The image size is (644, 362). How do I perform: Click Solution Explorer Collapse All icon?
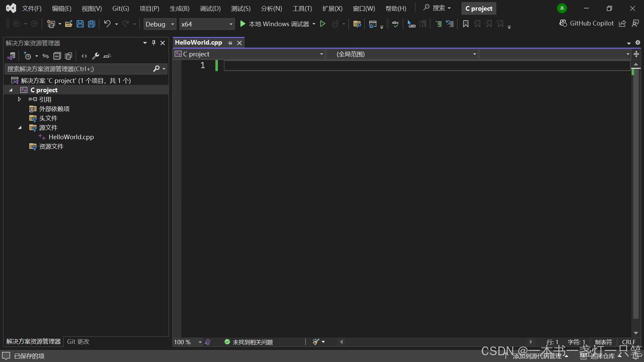(x=57, y=56)
